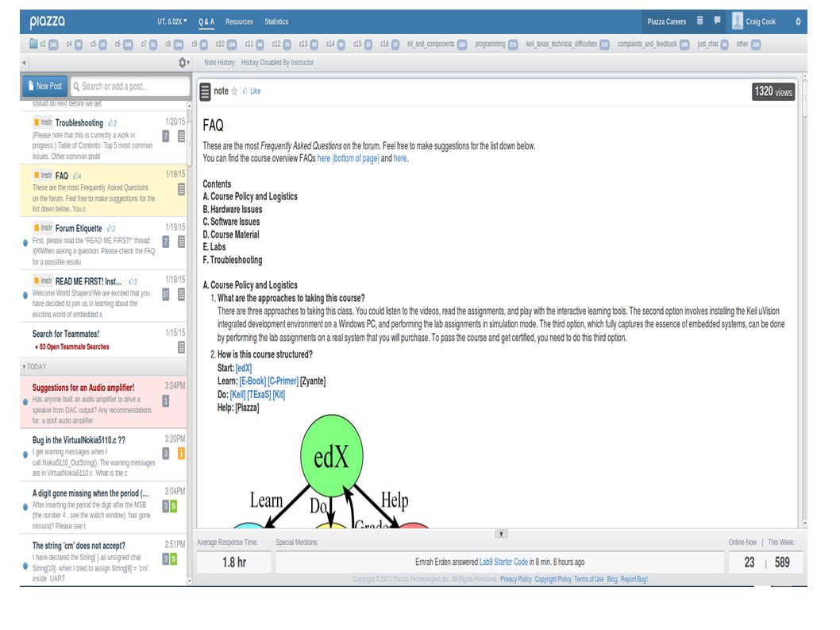Collapse the feed panel arrow
This screenshot has height=630, width=840.
click(x=24, y=63)
